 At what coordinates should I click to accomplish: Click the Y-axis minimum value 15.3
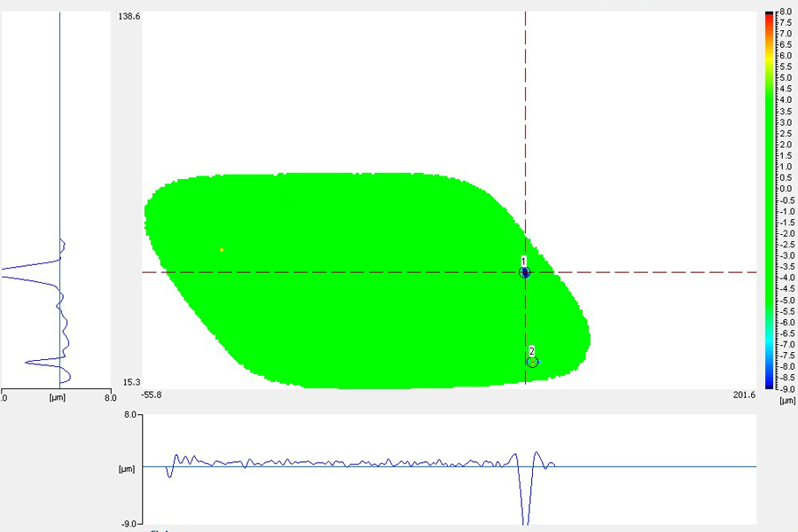[131, 382]
